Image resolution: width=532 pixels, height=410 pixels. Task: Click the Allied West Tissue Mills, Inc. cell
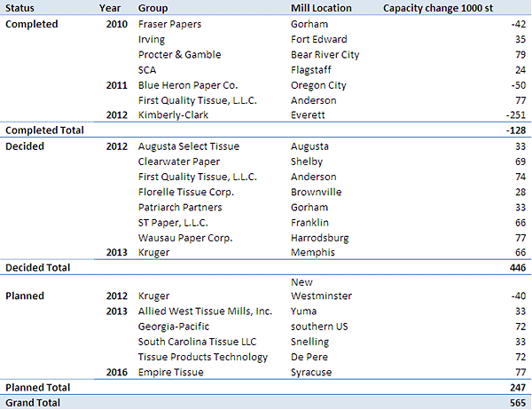click(205, 311)
